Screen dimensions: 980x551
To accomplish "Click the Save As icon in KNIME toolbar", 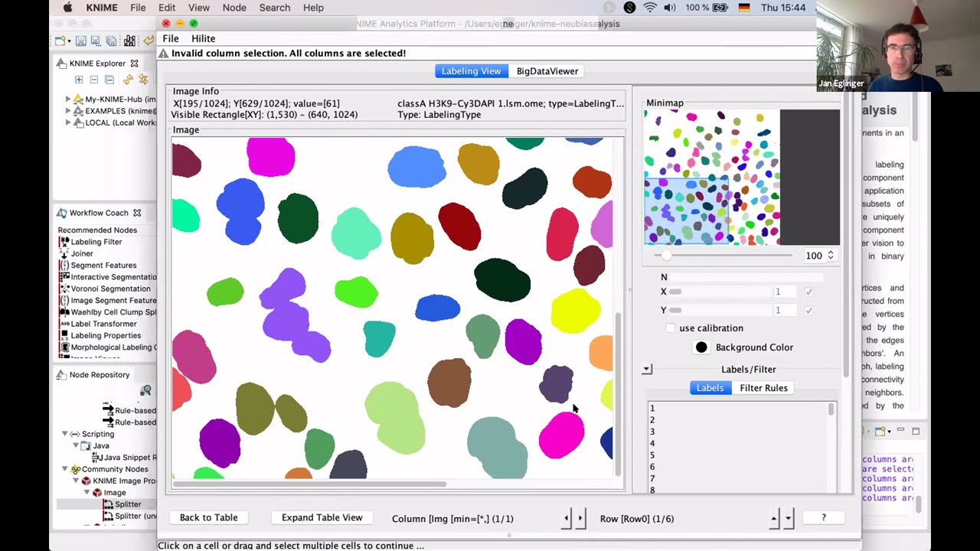I will pos(96,41).
